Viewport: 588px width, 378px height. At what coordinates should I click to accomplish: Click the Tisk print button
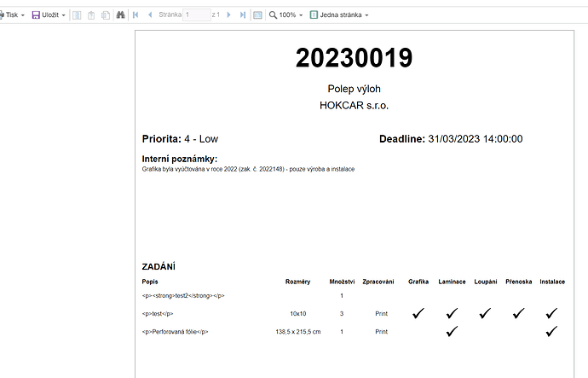click(9, 15)
